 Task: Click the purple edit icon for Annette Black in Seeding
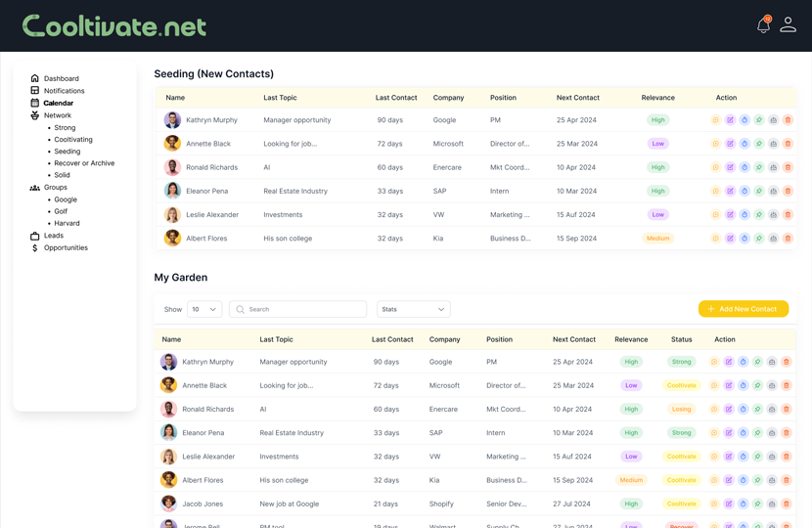click(730, 144)
